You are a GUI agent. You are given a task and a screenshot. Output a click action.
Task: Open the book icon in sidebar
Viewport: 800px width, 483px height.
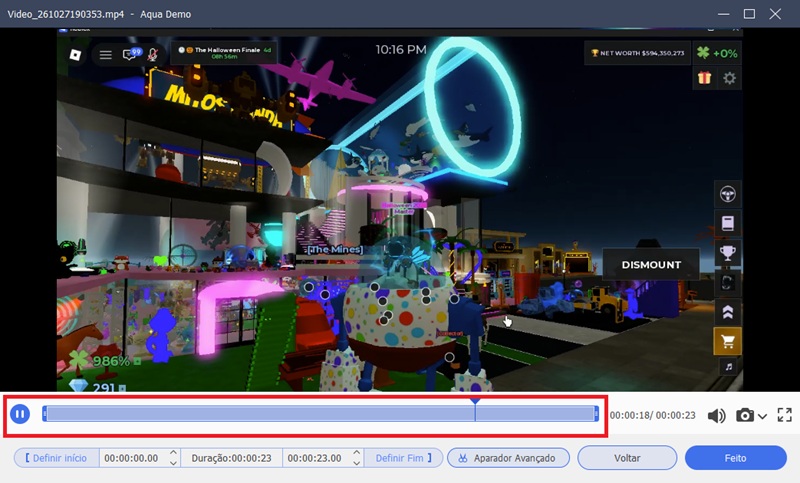point(728,223)
